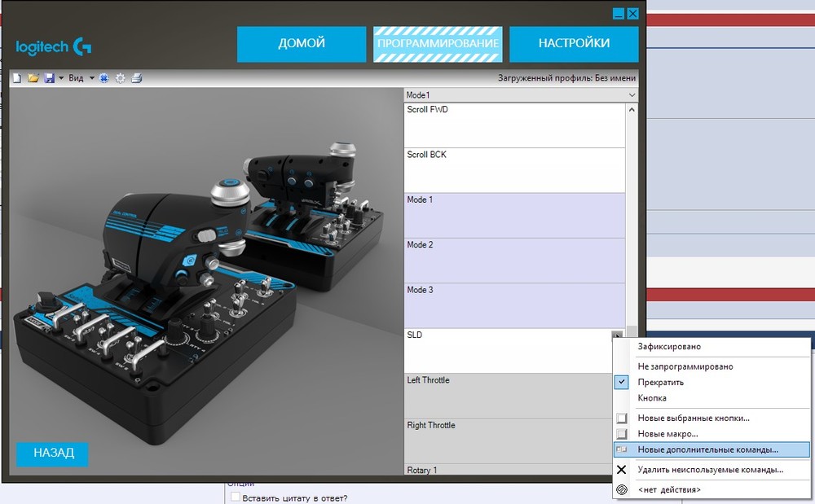This screenshot has width=815, height=504.
Task: Select the Scroll FWD command cell
Action: click(x=514, y=125)
